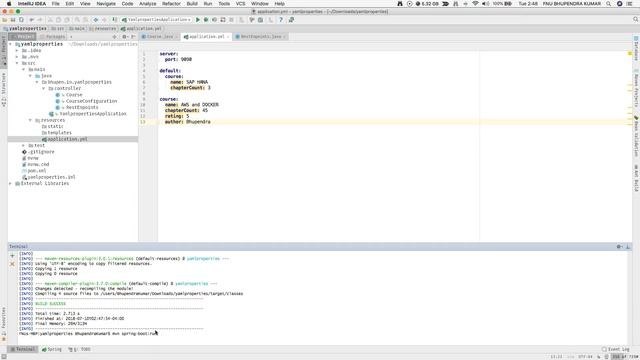Expand the .mvn folder

click(17, 57)
